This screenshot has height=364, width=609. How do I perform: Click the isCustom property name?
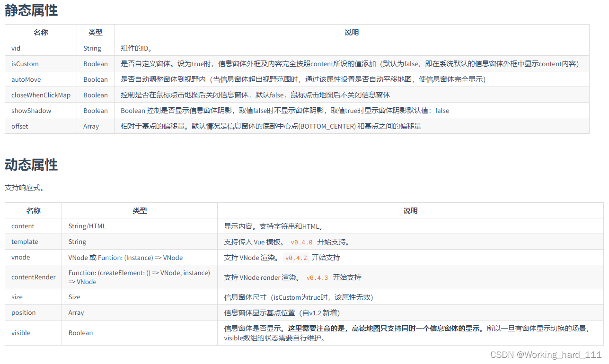(25, 63)
